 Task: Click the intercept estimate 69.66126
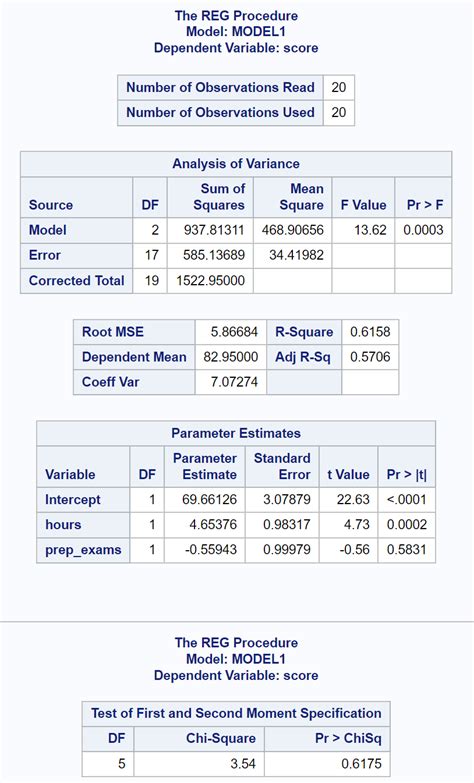coord(210,499)
